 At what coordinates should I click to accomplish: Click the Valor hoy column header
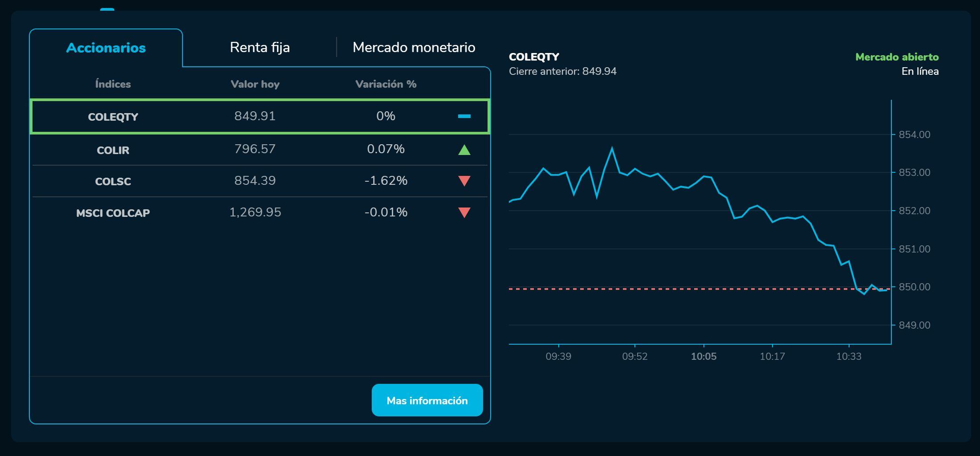coord(255,84)
